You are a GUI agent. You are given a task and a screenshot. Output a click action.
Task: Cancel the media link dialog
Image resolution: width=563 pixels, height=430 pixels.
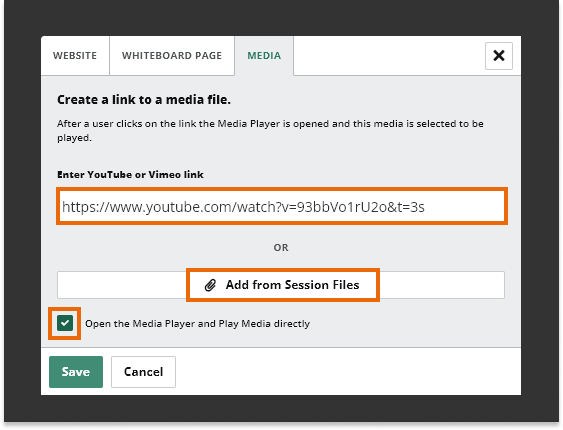click(143, 372)
